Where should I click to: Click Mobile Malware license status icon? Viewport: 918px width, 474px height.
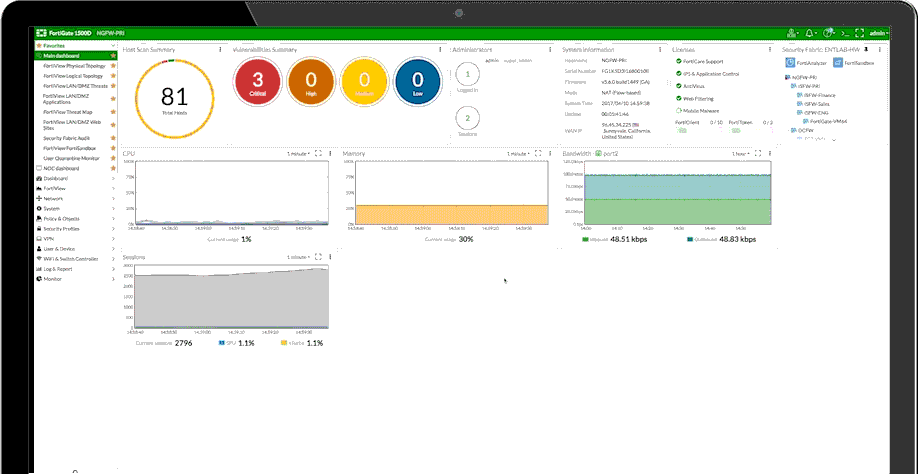coord(679,111)
